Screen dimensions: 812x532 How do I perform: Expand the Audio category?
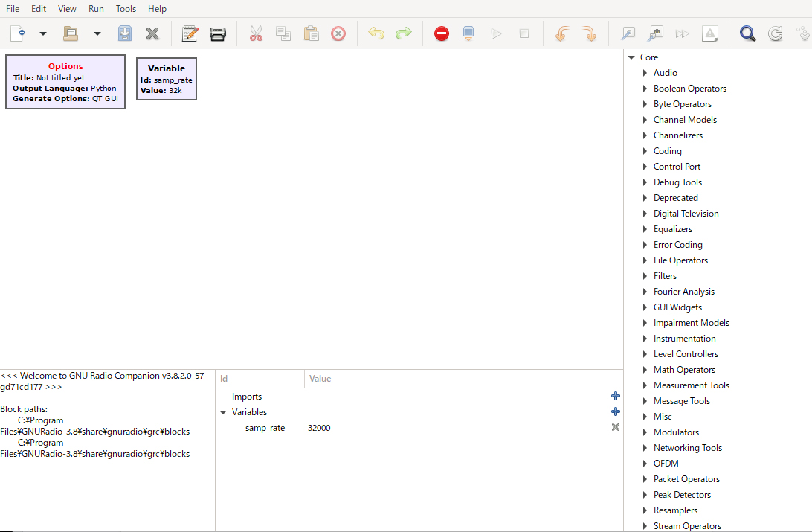(x=645, y=73)
